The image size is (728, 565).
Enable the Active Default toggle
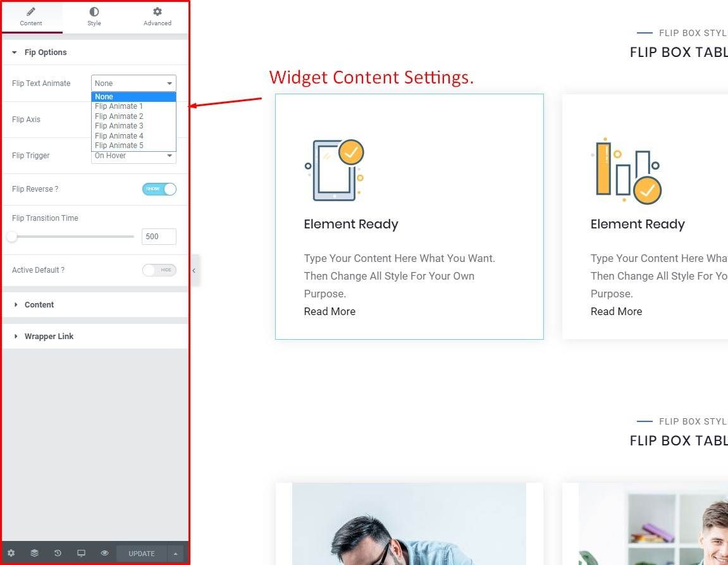[x=159, y=270]
